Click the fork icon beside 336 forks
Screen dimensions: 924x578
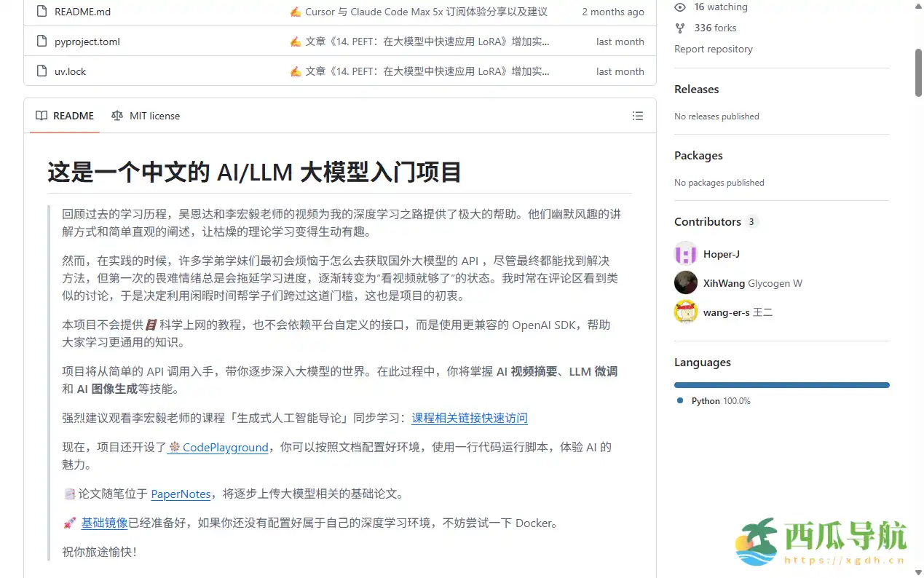679,28
